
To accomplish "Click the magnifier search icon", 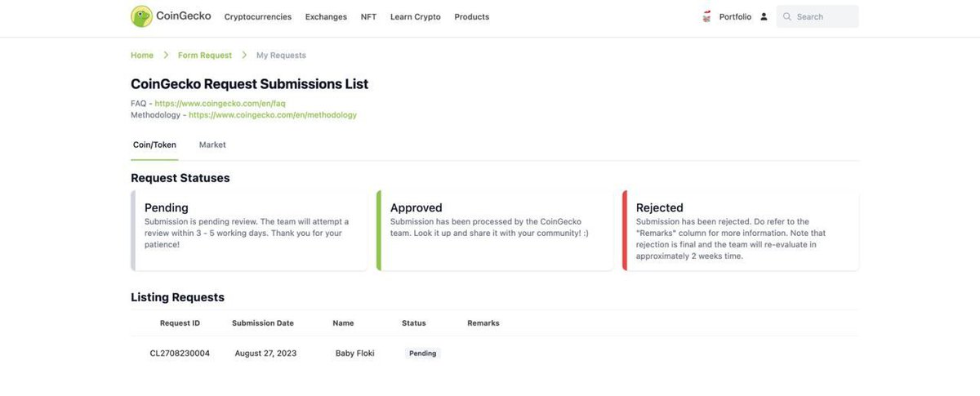I will 787,16.
